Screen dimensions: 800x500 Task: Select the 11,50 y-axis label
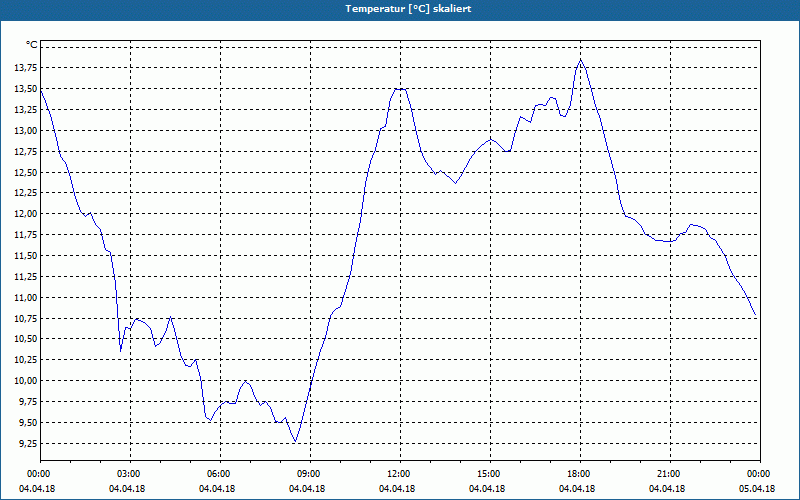[27, 256]
